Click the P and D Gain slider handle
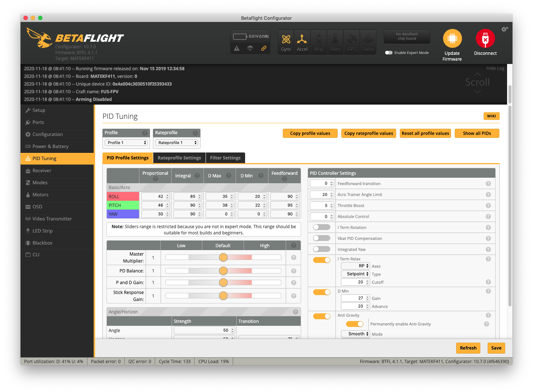533x392 pixels. (223, 283)
